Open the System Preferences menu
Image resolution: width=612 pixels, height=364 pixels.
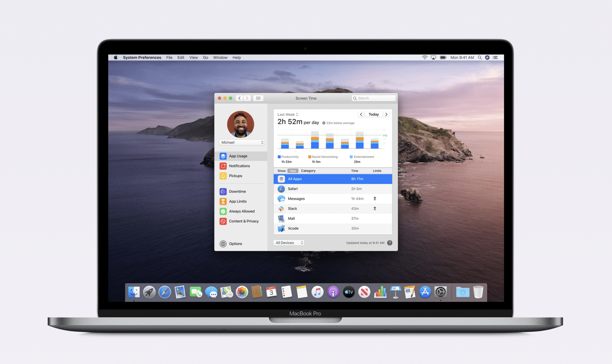tap(142, 57)
